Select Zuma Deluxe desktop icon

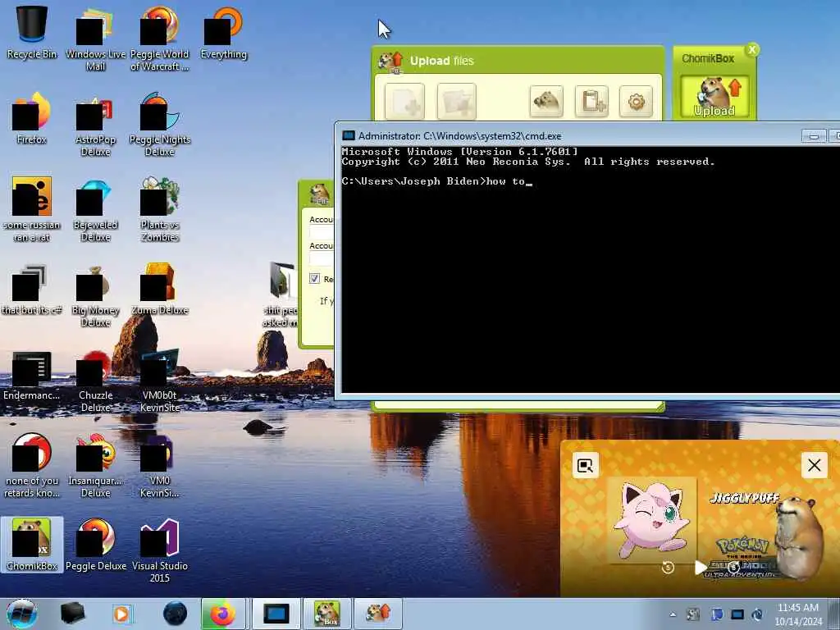160,288
